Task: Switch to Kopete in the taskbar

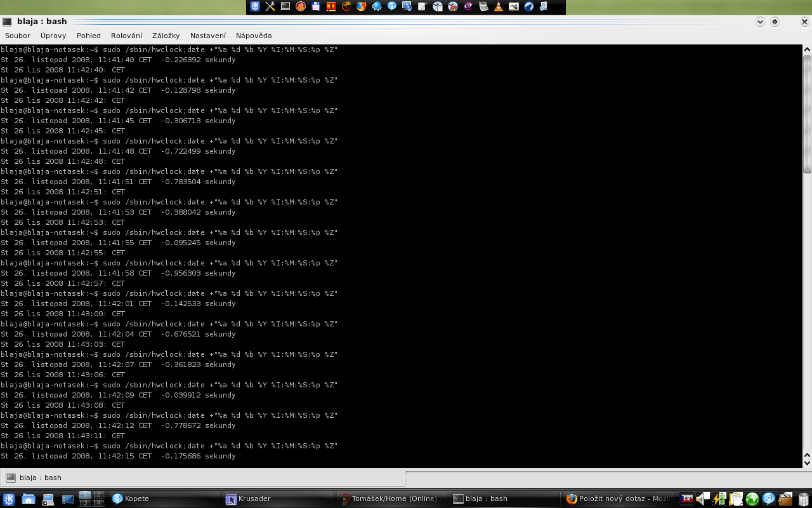Action: click(x=164, y=499)
